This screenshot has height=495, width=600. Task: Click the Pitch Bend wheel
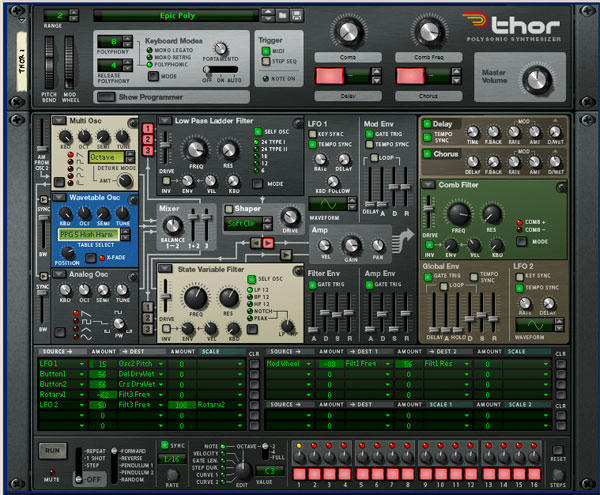pos(49,62)
